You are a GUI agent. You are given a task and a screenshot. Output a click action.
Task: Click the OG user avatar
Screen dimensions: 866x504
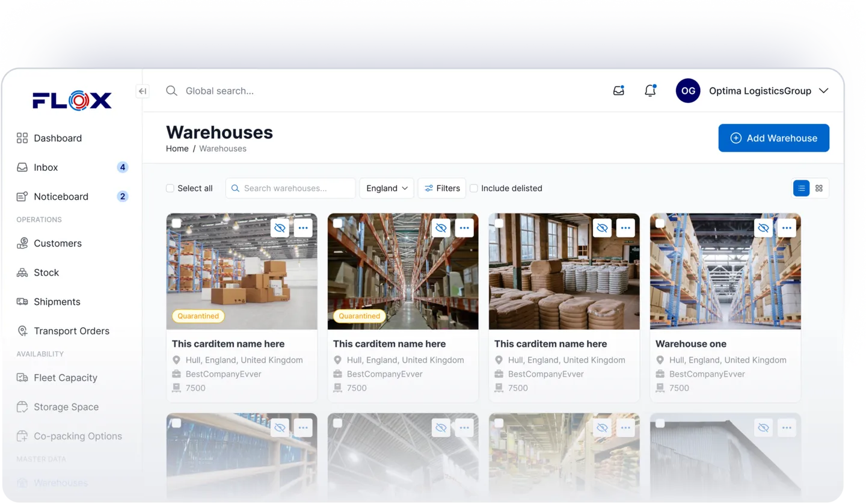pos(688,91)
